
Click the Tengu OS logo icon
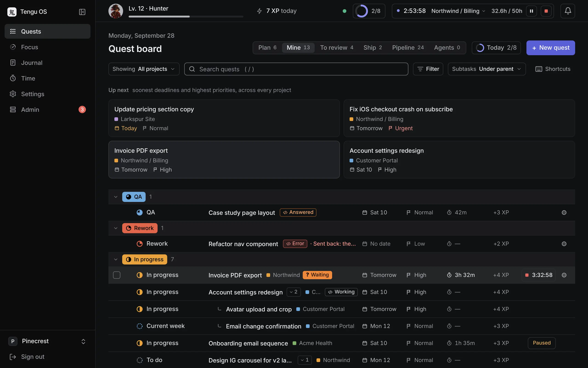[x=12, y=12]
